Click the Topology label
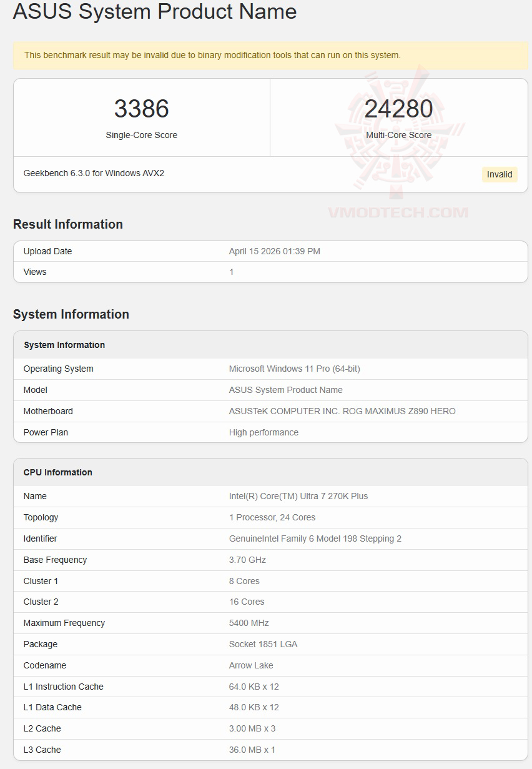 pos(41,517)
